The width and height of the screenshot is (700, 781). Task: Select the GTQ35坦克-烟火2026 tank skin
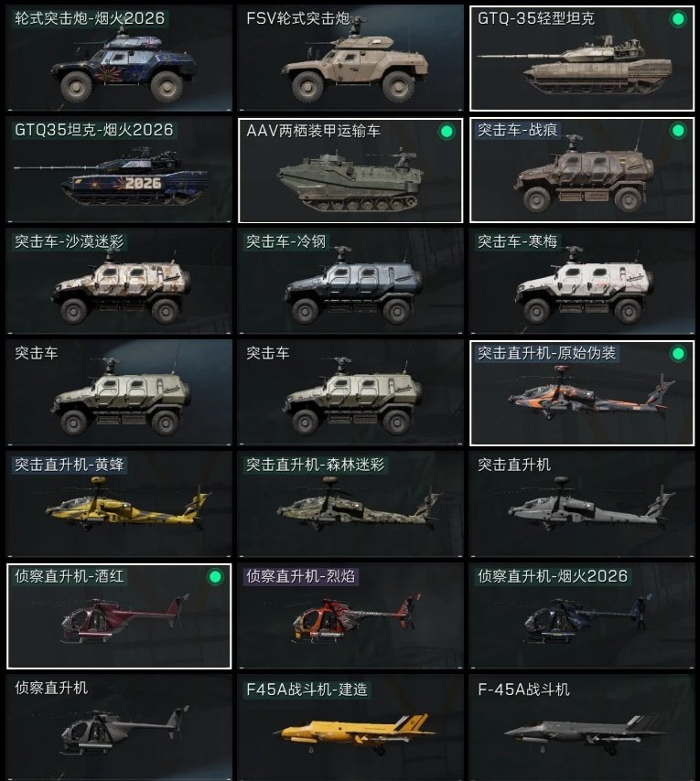pyautogui.click(x=119, y=170)
